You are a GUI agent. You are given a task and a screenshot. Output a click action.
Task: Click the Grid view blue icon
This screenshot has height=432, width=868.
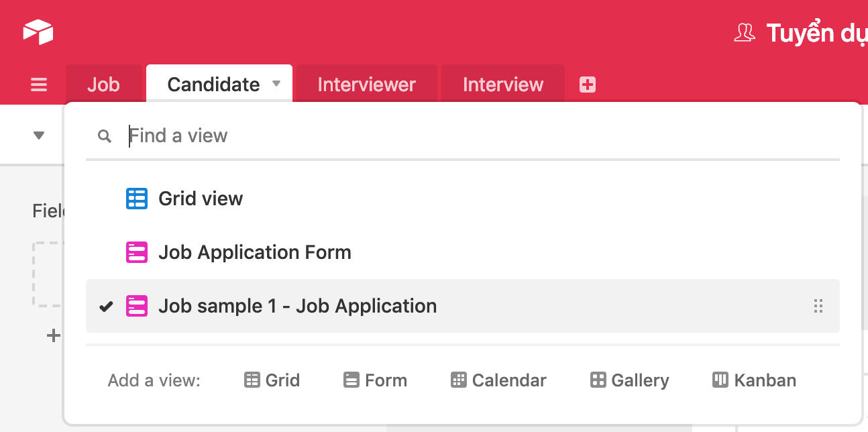[137, 199]
